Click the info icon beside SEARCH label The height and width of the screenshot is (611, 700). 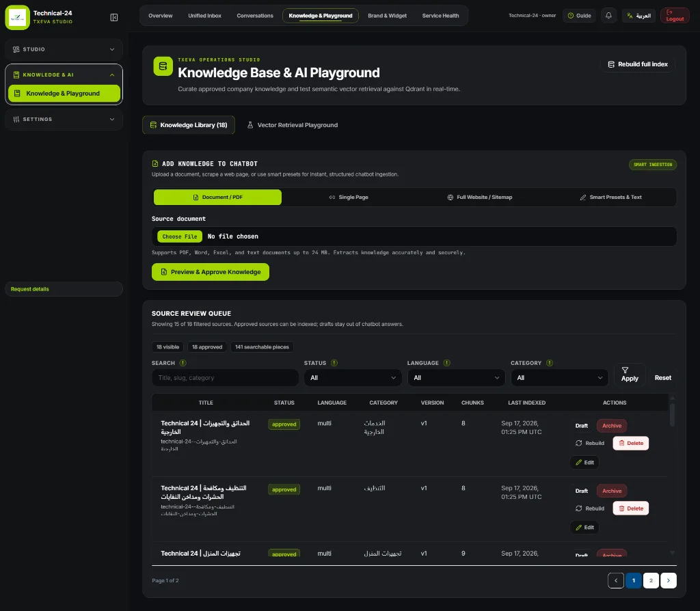click(x=183, y=363)
